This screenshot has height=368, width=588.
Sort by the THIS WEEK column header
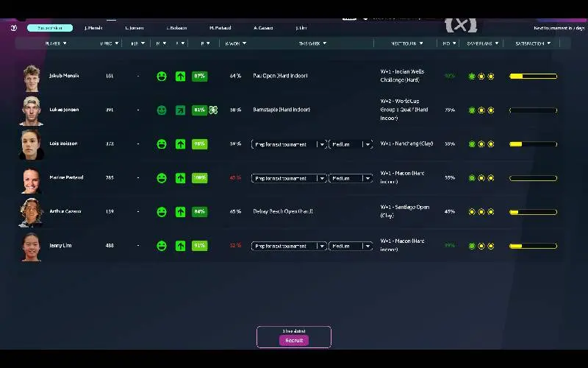tap(312, 43)
